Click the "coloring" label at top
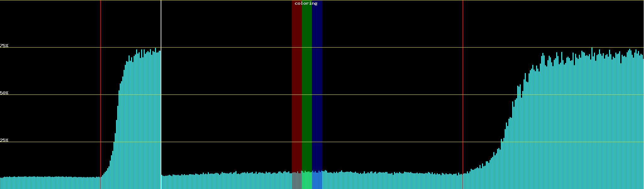This screenshot has height=189, width=644. (306, 3)
